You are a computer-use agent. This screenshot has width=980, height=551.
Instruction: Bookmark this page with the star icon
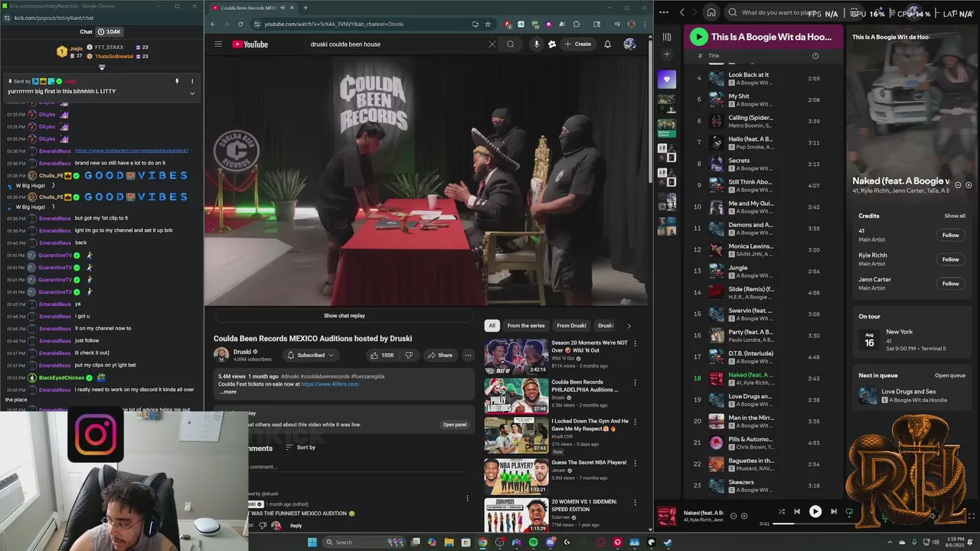[488, 24]
